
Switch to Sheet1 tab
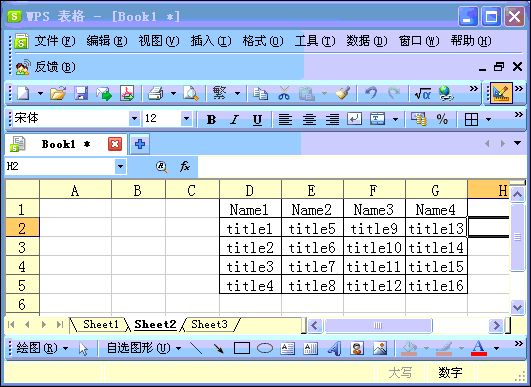pos(101,324)
